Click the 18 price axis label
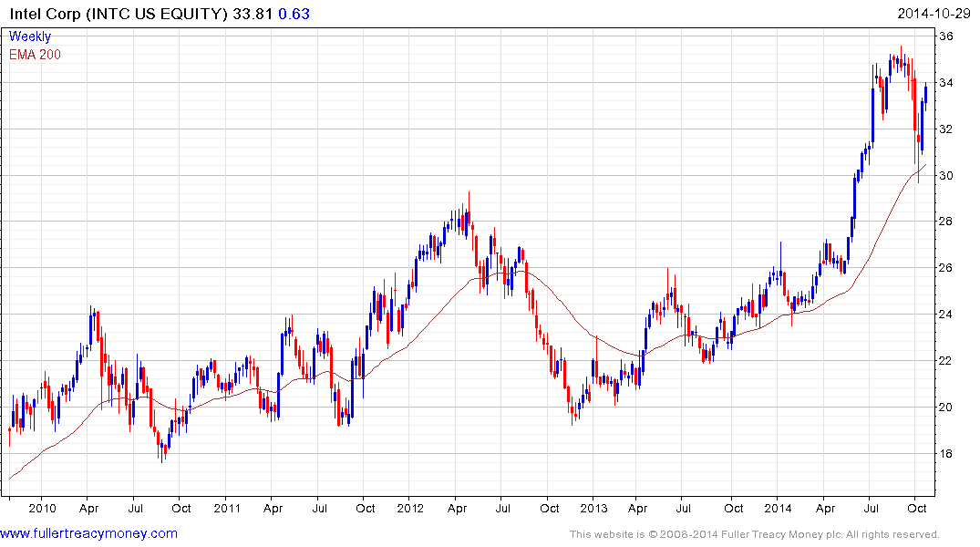Image resolution: width=980 pixels, height=547 pixels. (x=946, y=453)
